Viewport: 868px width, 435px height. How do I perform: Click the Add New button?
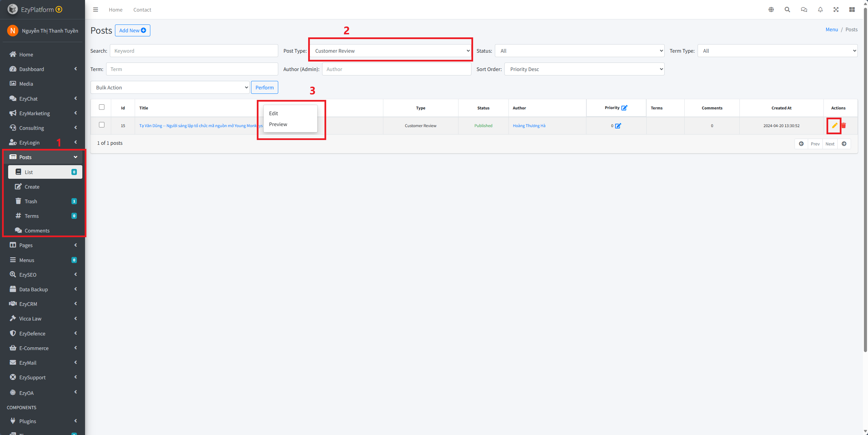tap(133, 30)
